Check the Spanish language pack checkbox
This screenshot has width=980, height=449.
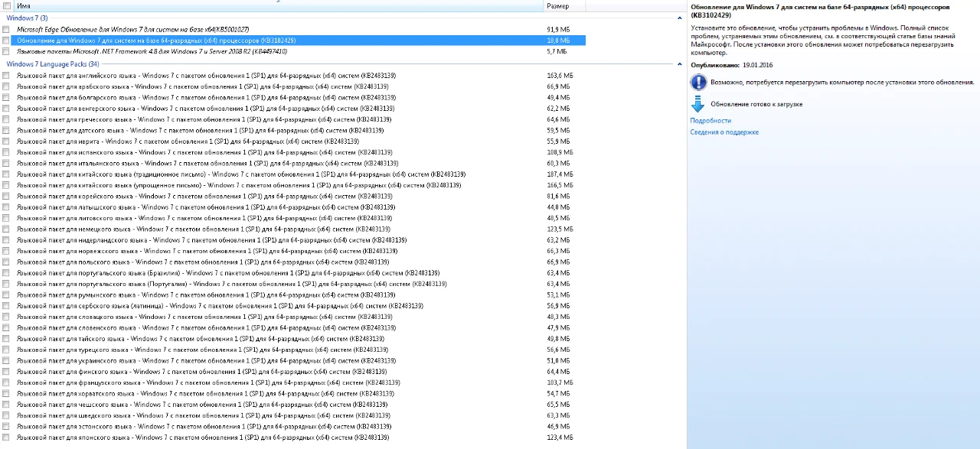click(6, 152)
